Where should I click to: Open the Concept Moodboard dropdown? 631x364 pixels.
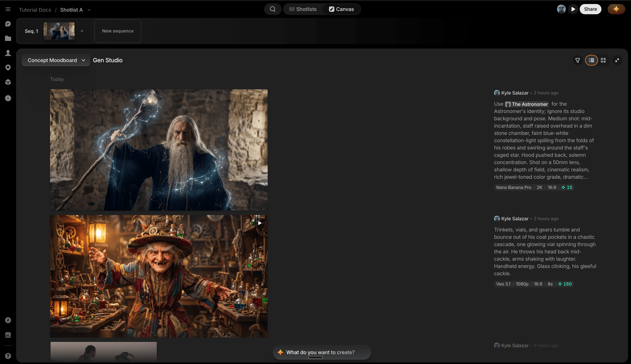56,60
